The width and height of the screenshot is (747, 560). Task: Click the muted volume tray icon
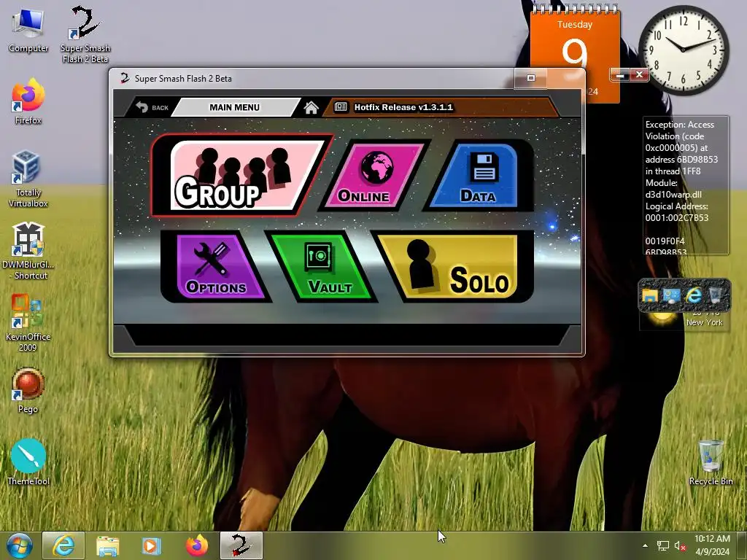pyautogui.click(x=680, y=545)
